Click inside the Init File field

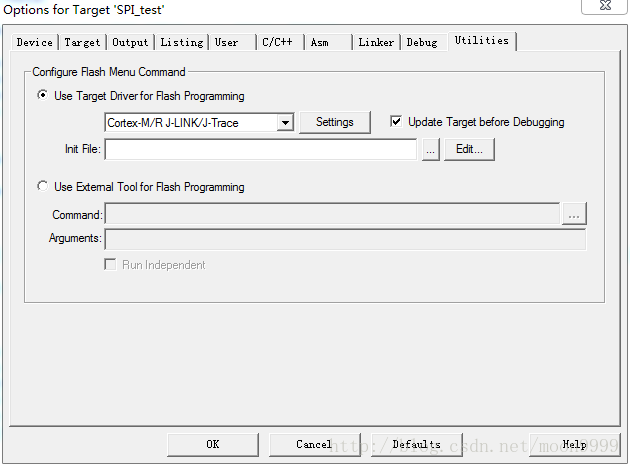pos(260,149)
